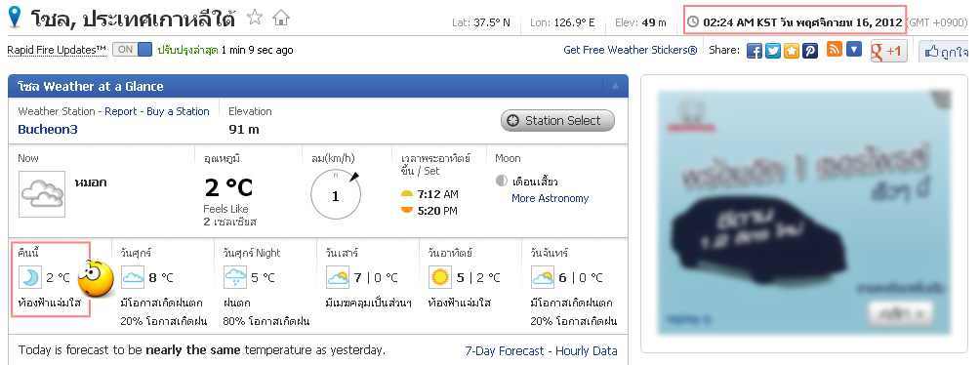980x365 pixels.
Task: Click the yellow star bookmark share icon
Action: click(x=792, y=51)
